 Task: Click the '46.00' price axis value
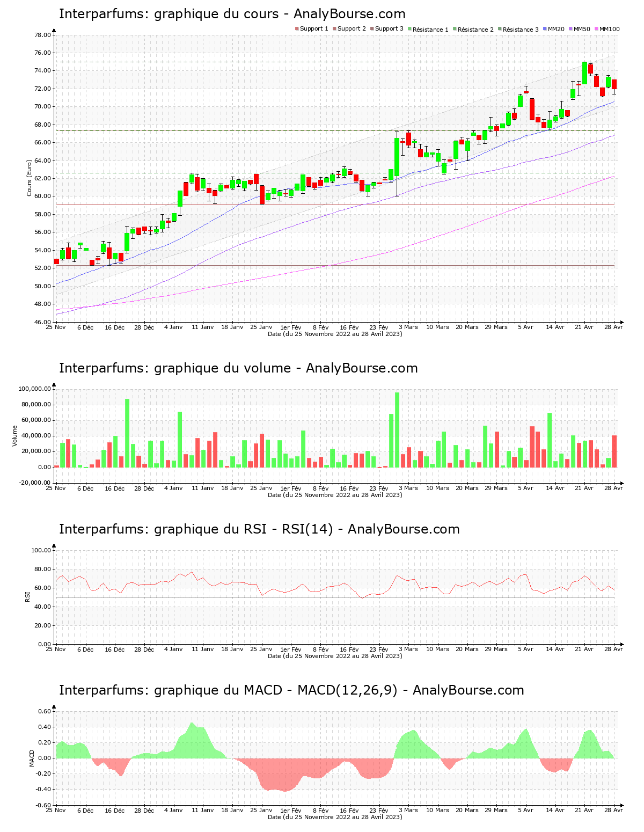tap(42, 322)
